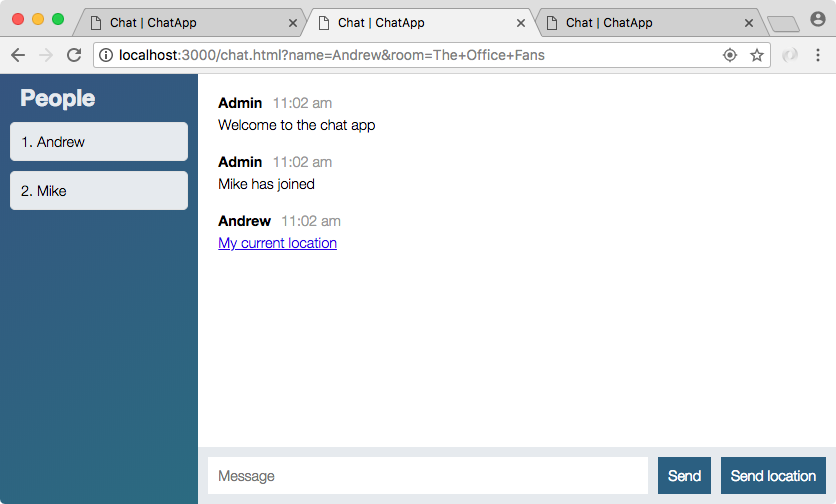View site info icon in address bar
This screenshot has height=504, width=836.
pos(106,55)
